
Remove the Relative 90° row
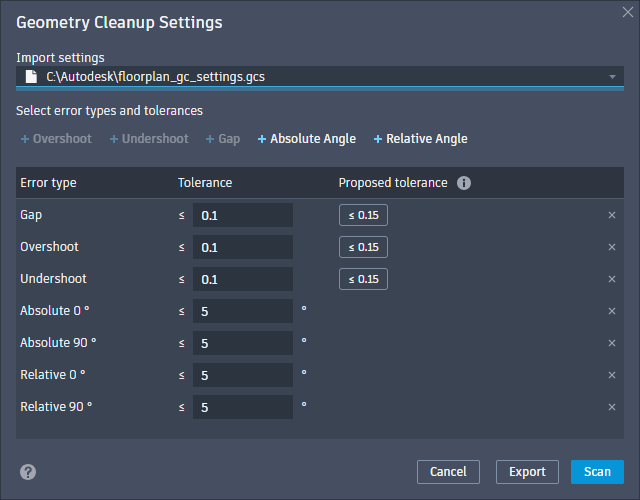[612, 407]
